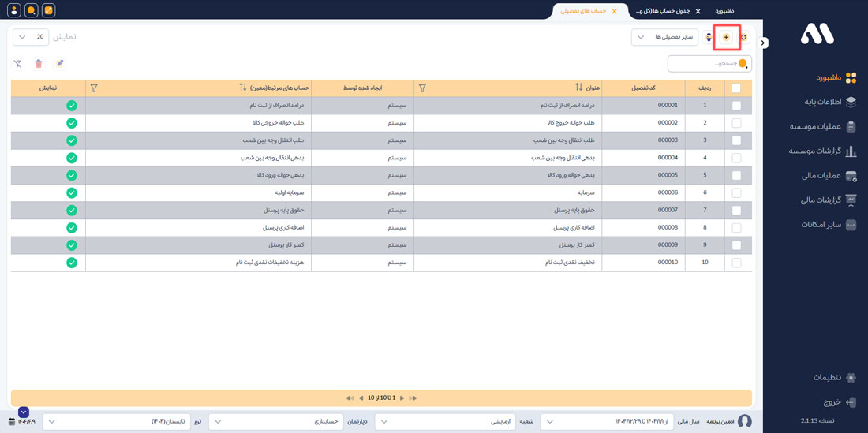Check the select-all checkbox in table header
868x433 pixels.
[x=736, y=88]
